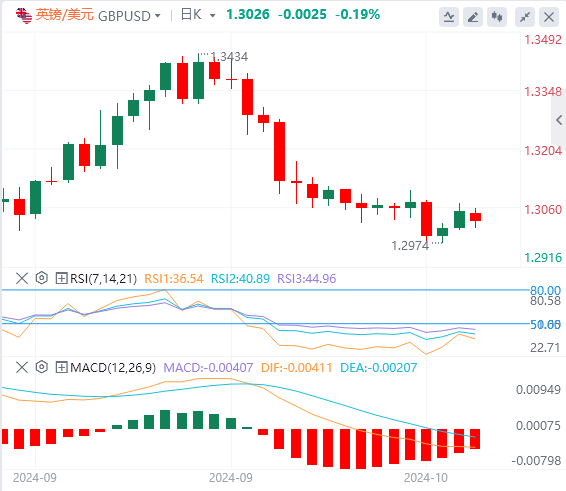This screenshot has height=491, width=566.
Task: Collapse chart with shrink arrows icon
Action: [x=525, y=17]
